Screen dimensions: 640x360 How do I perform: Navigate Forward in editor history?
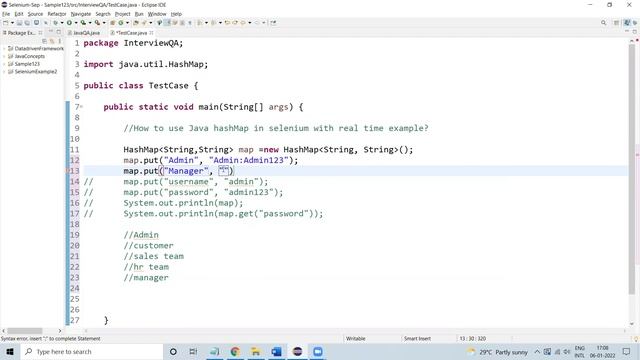click(257, 23)
